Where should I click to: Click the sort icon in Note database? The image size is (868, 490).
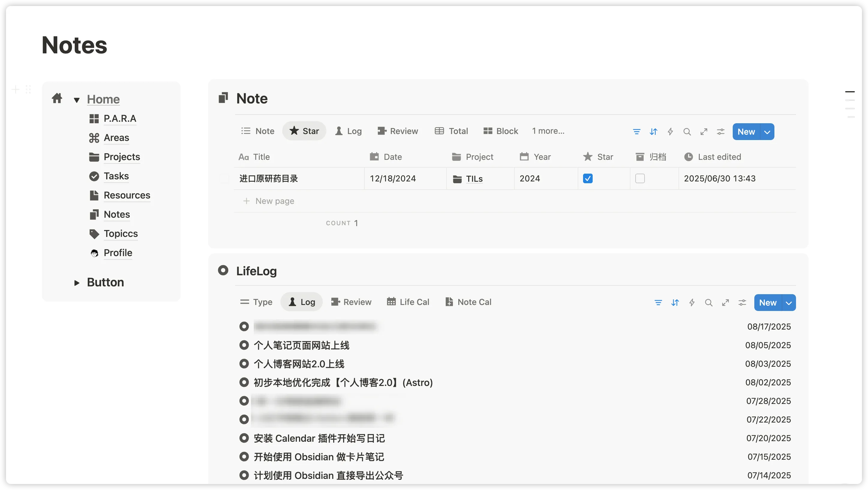[x=653, y=132]
